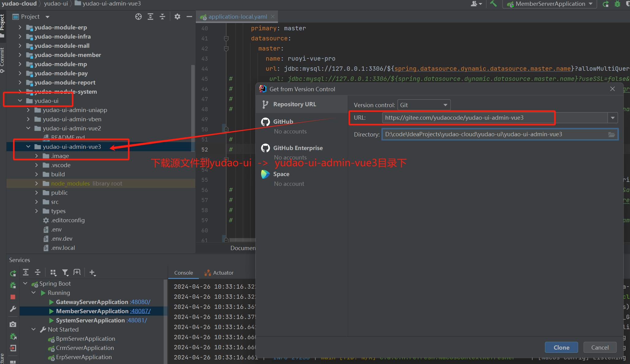
Task: Switch to the Console tab
Action: click(184, 273)
